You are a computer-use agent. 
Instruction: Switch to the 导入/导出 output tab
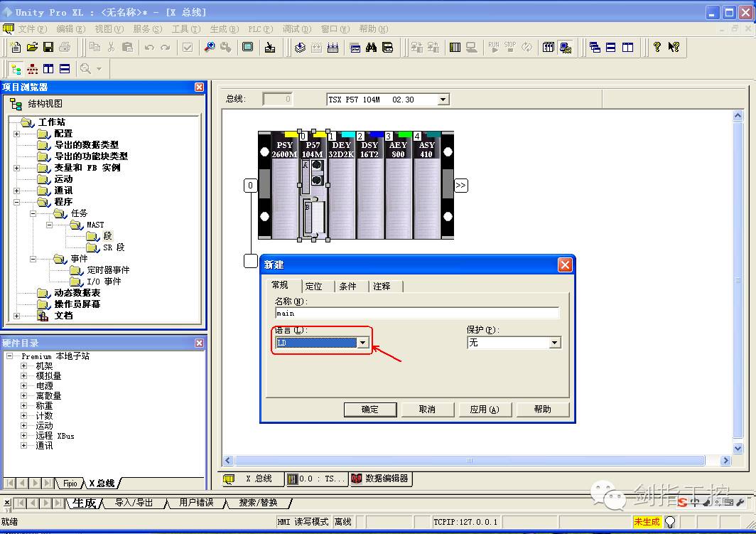[134, 503]
